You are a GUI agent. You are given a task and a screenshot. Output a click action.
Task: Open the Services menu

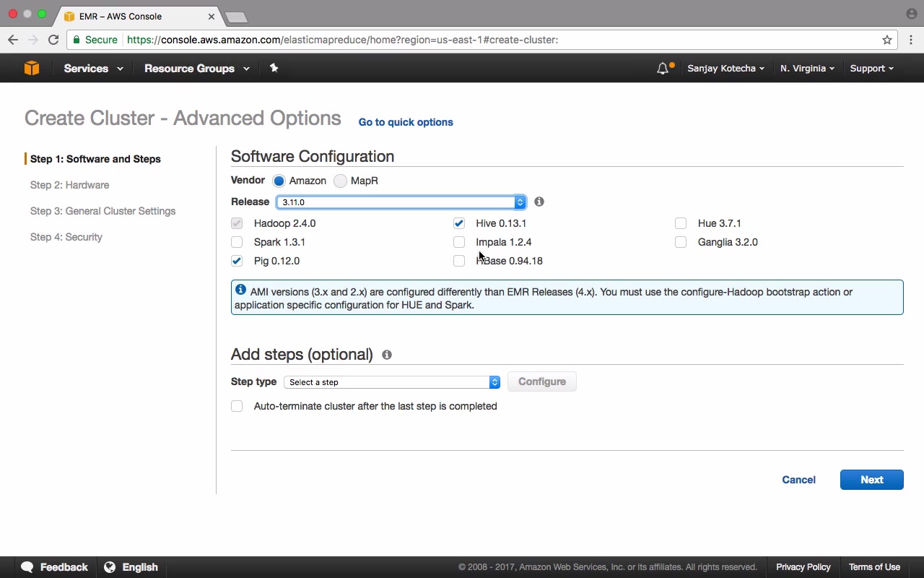pyautogui.click(x=93, y=69)
